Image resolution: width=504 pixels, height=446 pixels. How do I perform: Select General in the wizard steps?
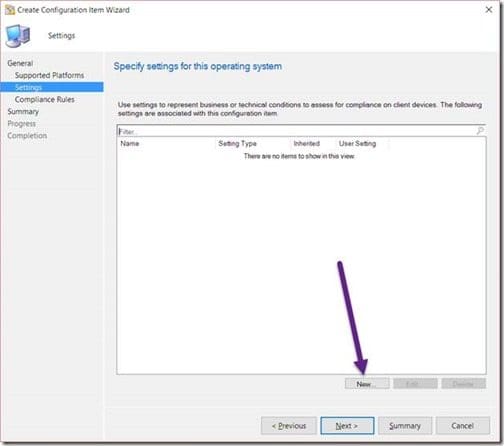pos(20,63)
